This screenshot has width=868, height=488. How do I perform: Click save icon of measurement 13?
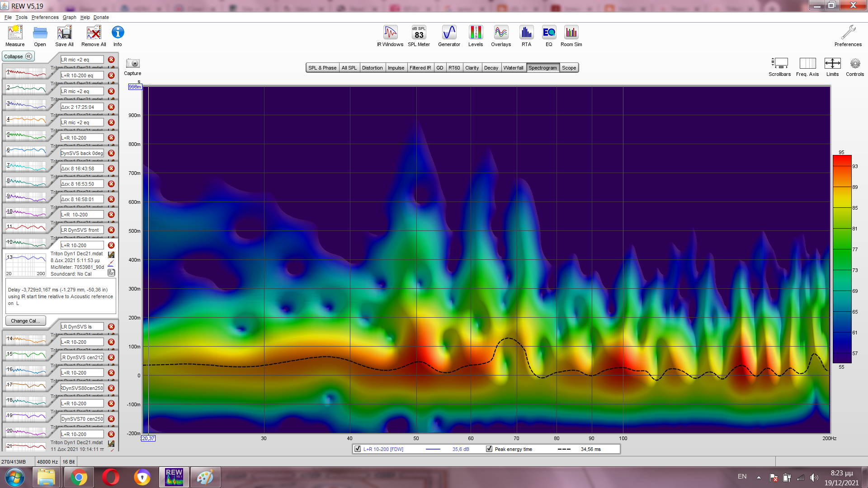111,255
